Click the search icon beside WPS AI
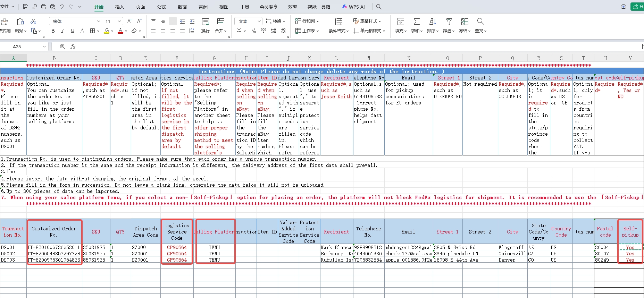644x298 pixels. click(379, 7)
